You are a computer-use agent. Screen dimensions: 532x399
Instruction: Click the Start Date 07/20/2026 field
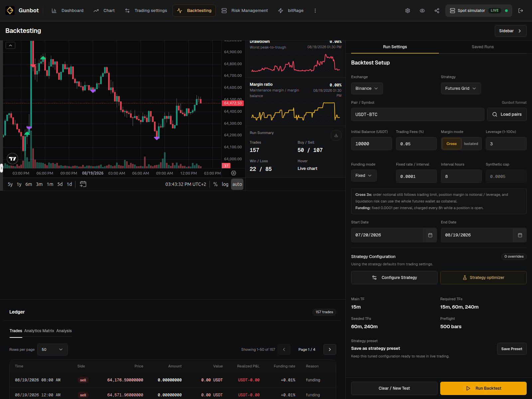(387, 235)
